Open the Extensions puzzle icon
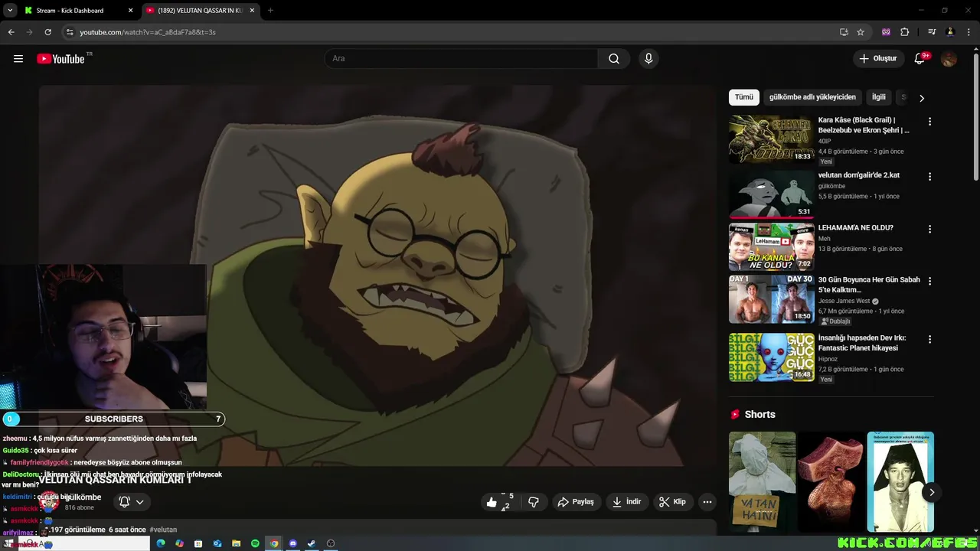Screen dimensions: 980x551 coord(905,32)
